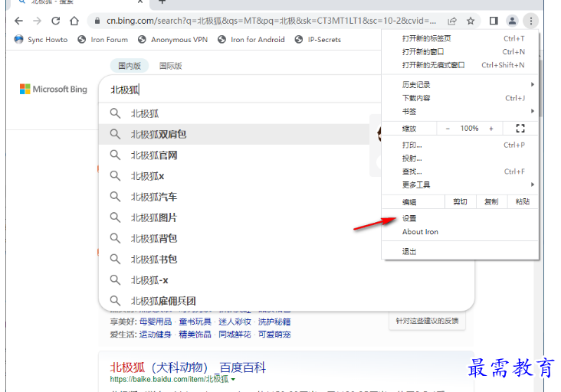Expand the baike.baidu.com URL dropdown arrow
Viewport: 561px width, 392px height.
(233, 380)
